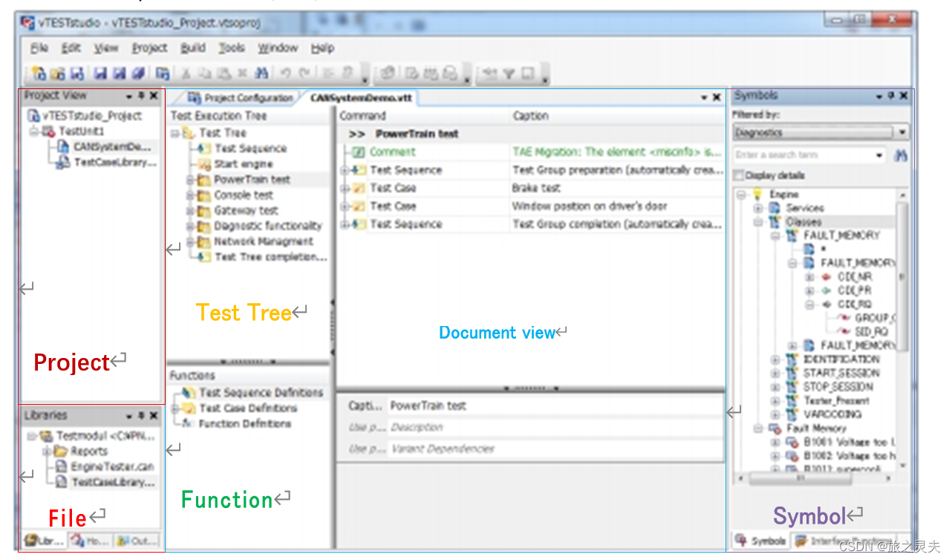
Task: Open the File menu
Action: tap(39, 48)
